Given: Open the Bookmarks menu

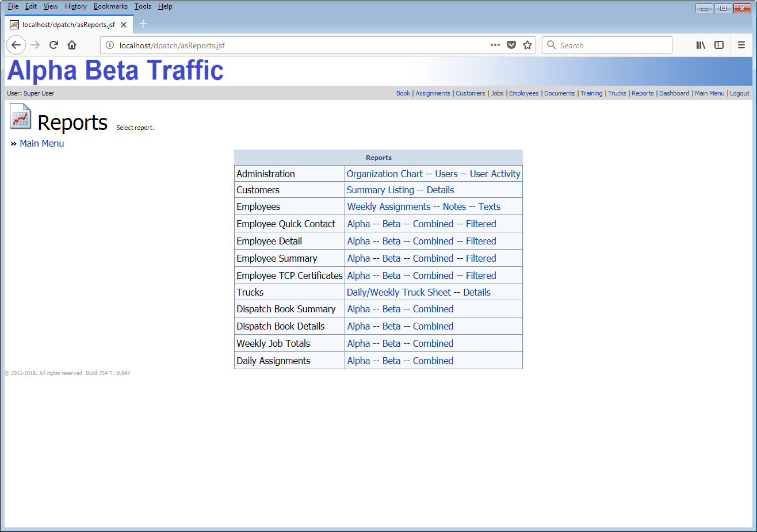Looking at the screenshot, I should 110,6.
